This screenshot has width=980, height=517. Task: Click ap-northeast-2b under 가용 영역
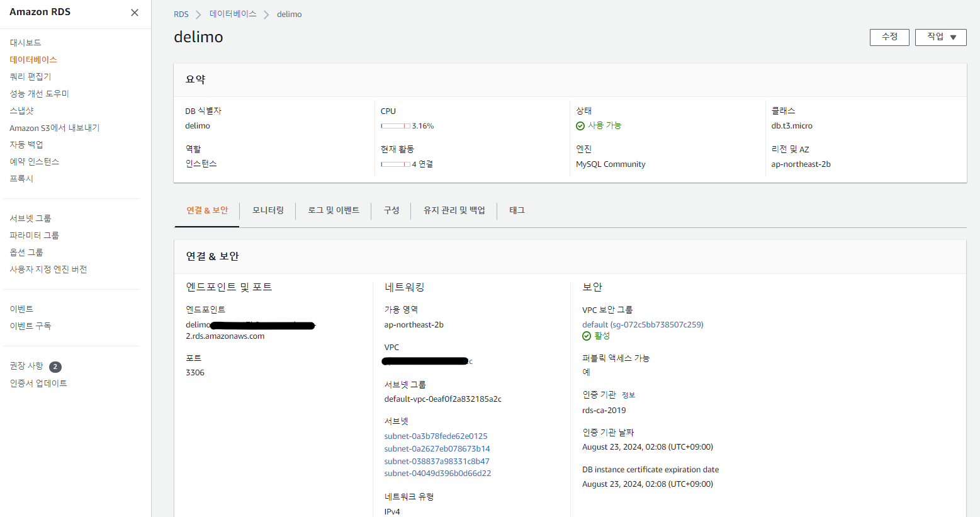pyautogui.click(x=414, y=325)
